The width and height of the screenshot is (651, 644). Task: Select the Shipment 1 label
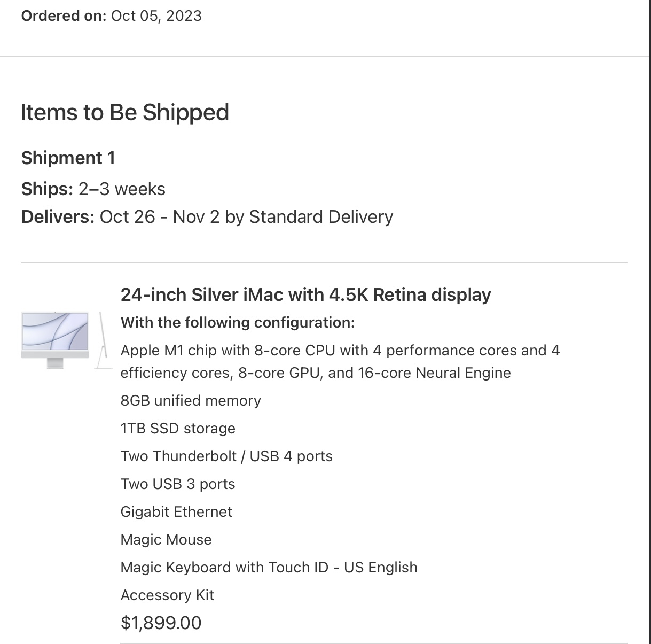[68, 158]
